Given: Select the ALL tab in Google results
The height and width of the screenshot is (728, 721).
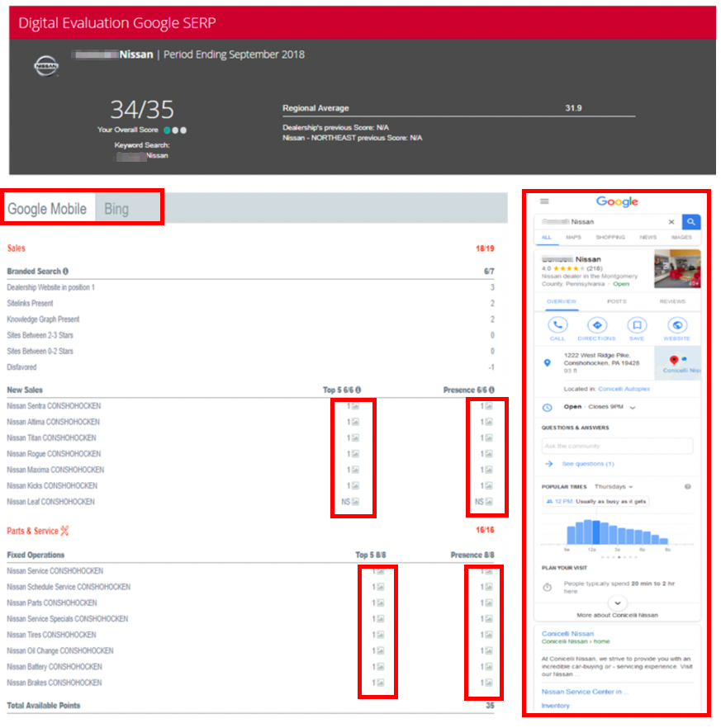Looking at the screenshot, I should pos(547,237).
